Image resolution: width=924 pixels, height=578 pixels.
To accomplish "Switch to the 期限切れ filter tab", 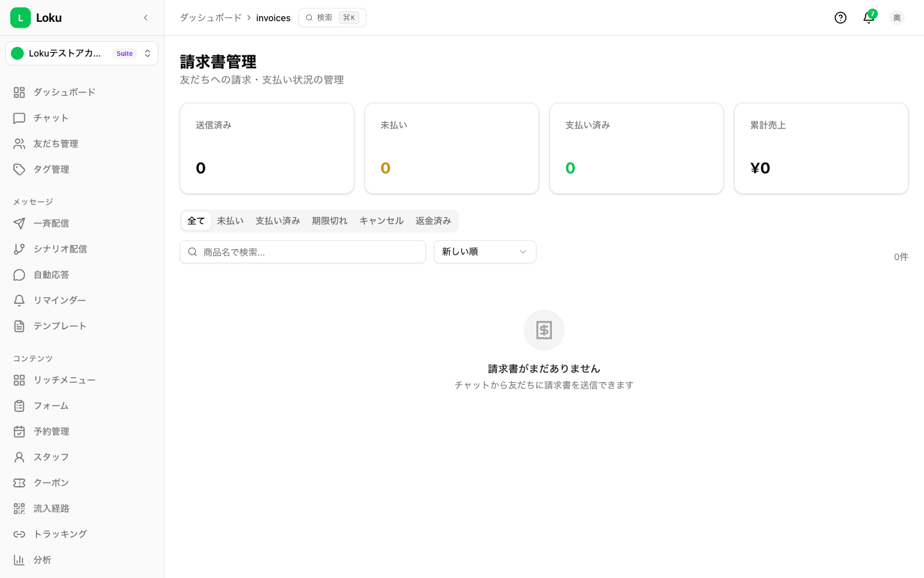I will (330, 221).
